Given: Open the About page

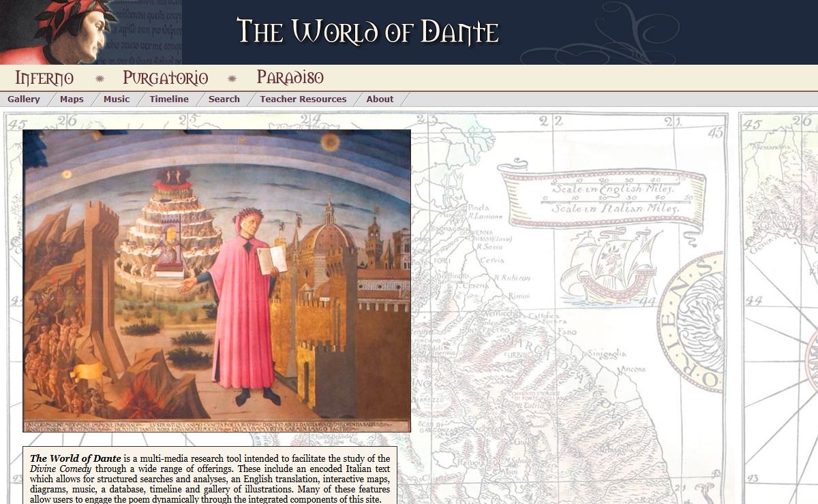Looking at the screenshot, I should coord(380,99).
